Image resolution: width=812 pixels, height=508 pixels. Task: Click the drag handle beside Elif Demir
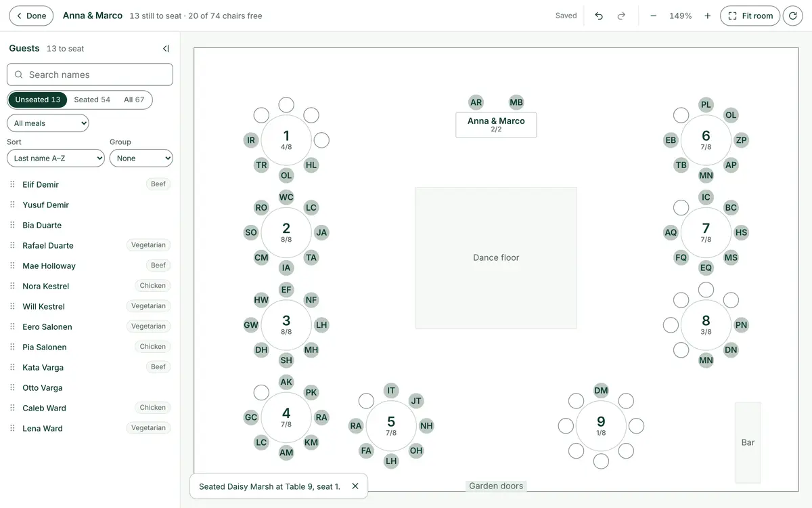click(x=12, y=184)
